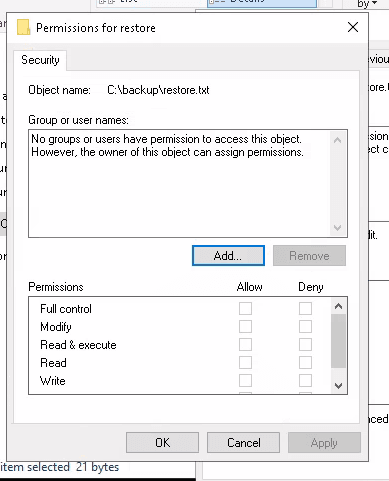Deny the Write permission

305,381
